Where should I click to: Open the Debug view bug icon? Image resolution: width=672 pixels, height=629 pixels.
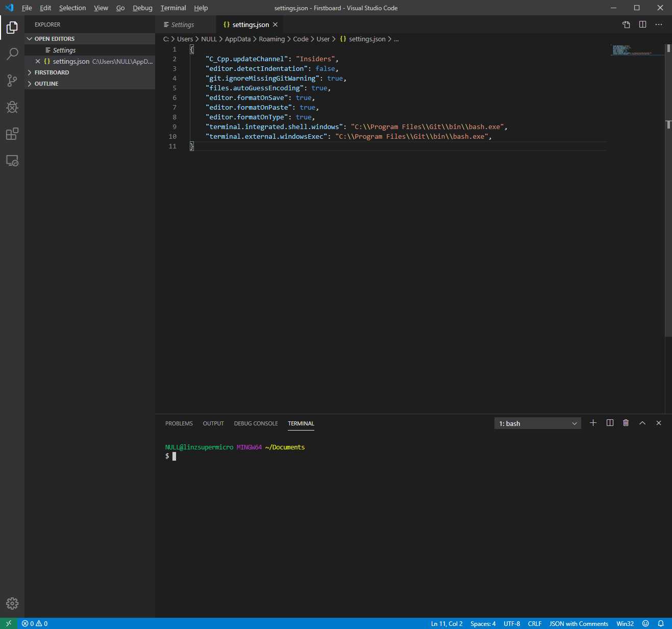point(12,107)
